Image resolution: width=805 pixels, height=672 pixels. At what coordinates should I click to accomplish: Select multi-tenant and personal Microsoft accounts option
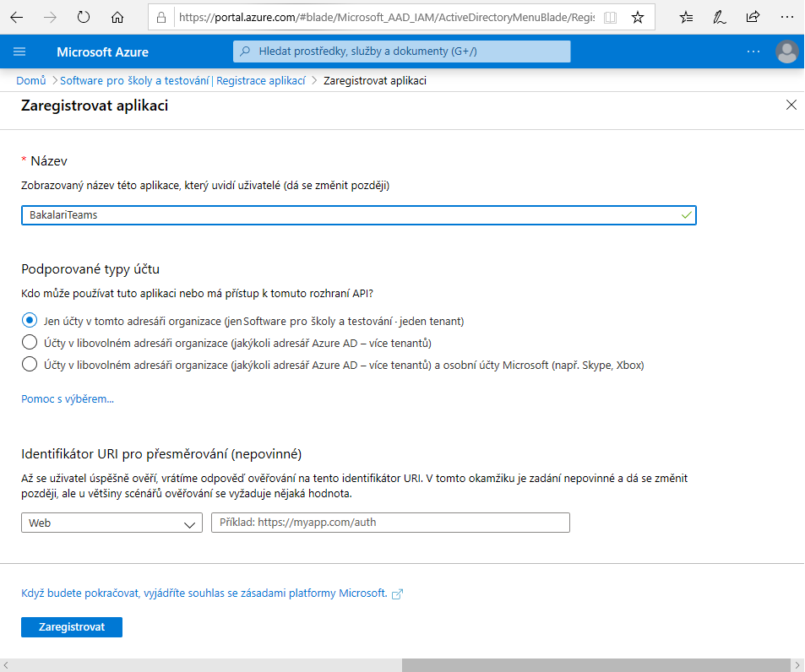pos(30,364)
